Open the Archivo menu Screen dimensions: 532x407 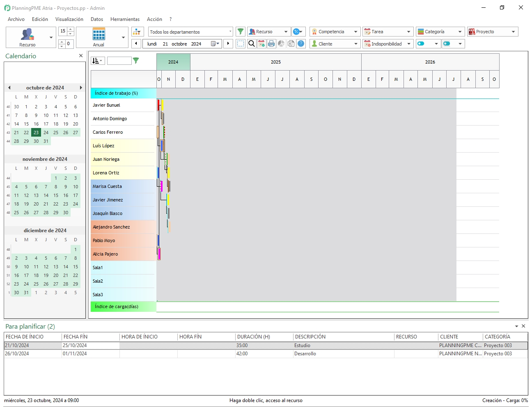tap(16, 19)
